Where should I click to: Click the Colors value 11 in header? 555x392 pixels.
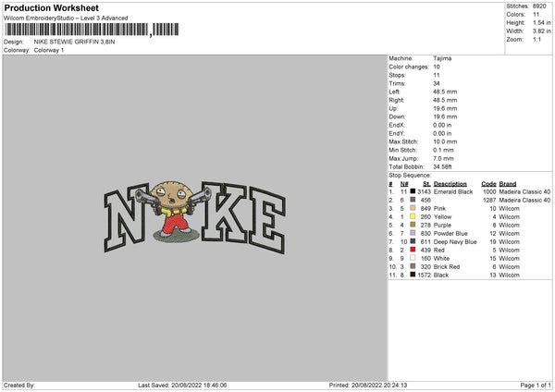tap(536, 15)
